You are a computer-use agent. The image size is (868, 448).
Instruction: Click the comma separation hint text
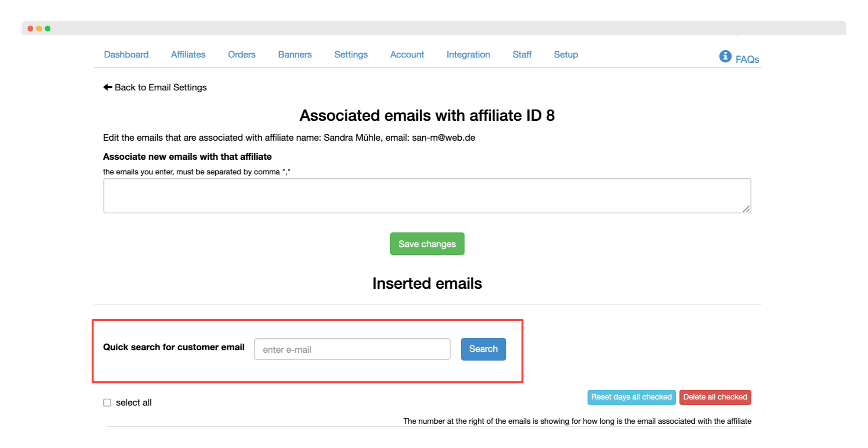coord(197,172)
